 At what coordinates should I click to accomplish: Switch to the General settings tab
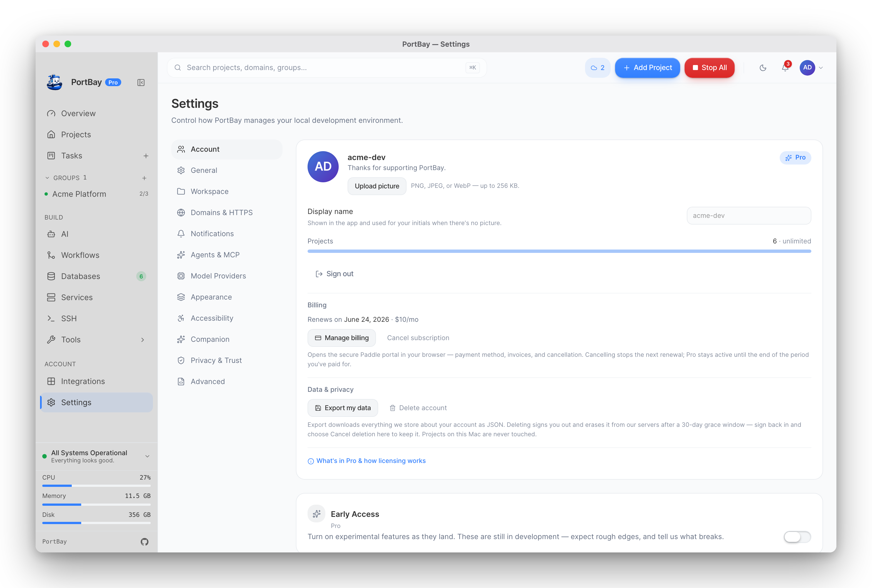click(227, 171)
